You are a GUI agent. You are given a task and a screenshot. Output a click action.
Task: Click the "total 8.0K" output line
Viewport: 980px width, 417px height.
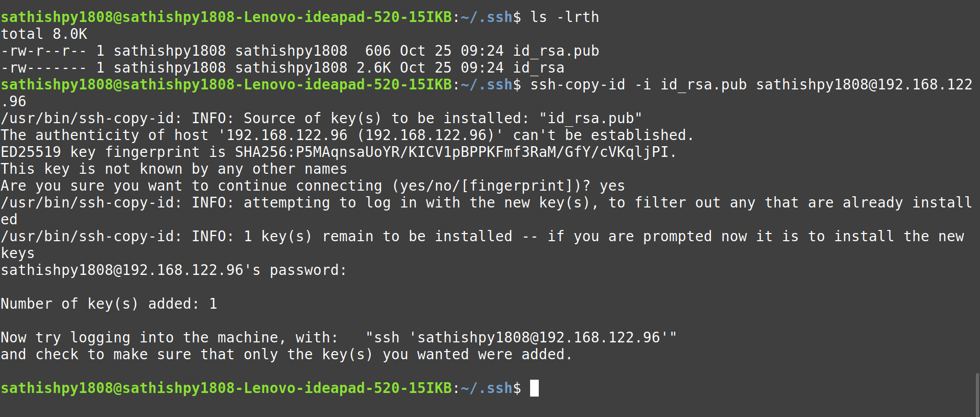(44, 34)
